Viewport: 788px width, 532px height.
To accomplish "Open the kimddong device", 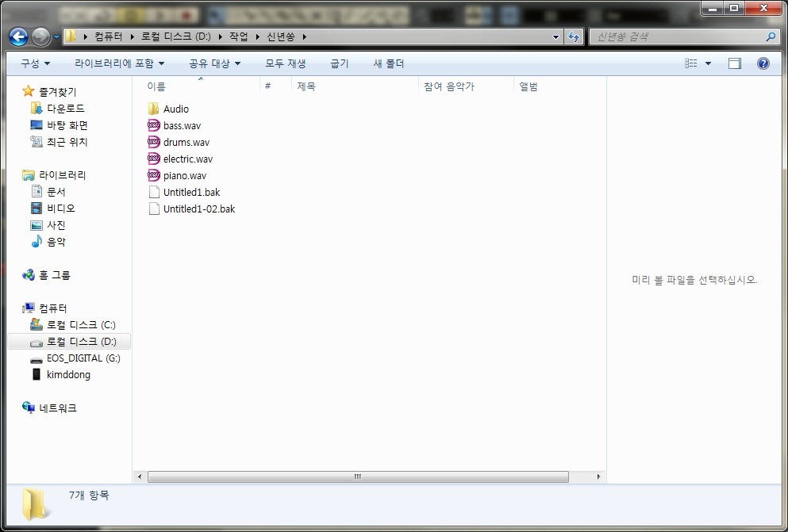I will [x=68, y=375].
